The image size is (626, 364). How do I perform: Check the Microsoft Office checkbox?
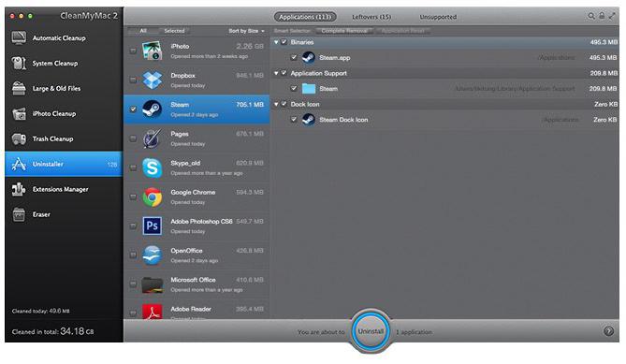tap(133, 284)
